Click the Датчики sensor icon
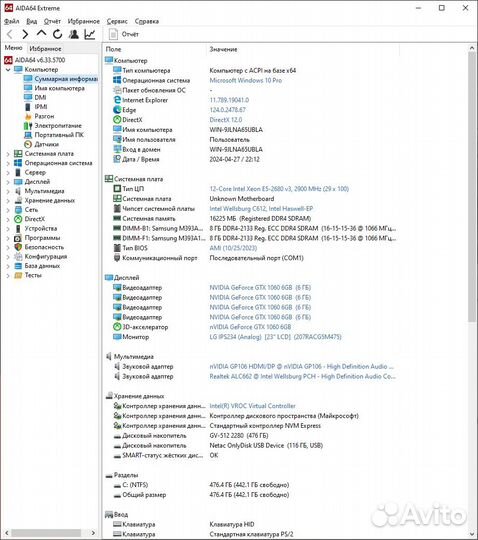Image resolution: width=478 pixels, height=540 pixels. 28,144
